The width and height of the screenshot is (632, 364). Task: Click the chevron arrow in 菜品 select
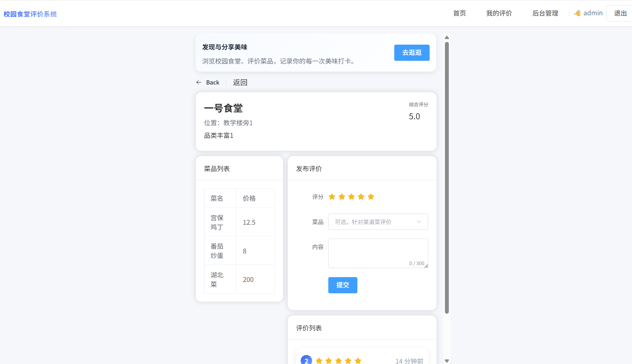419,222
